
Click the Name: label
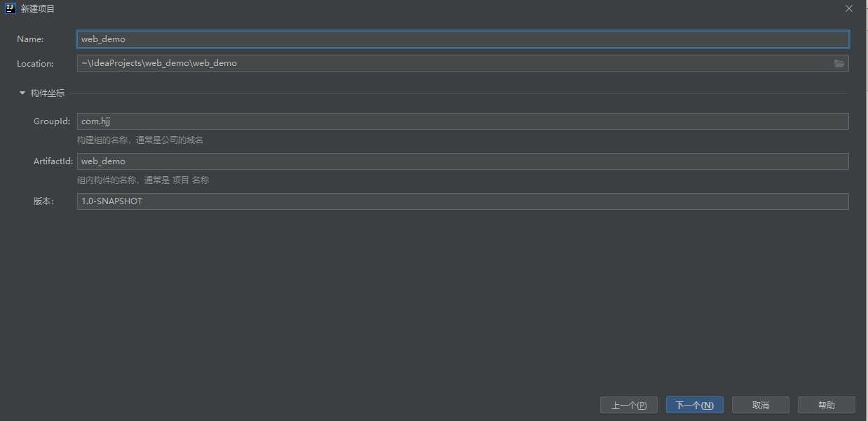(x=30, y=39)
